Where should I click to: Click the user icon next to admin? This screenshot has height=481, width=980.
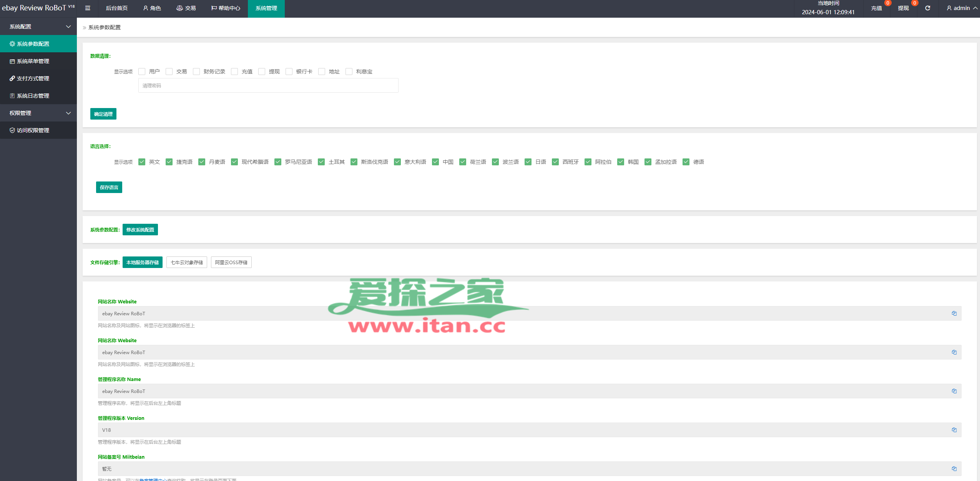pos(949,8)
